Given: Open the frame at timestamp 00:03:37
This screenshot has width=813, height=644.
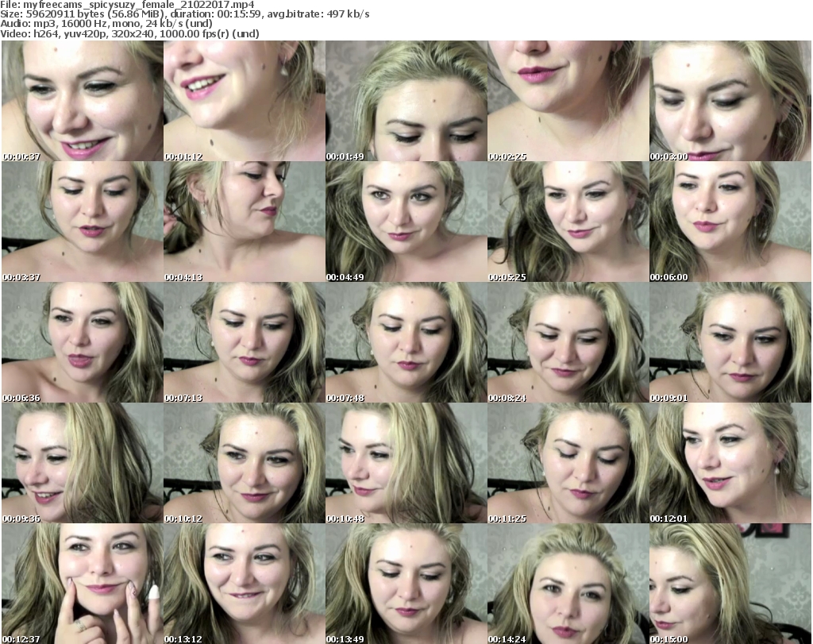Looking at the screenshot, I should pos(83,222).
